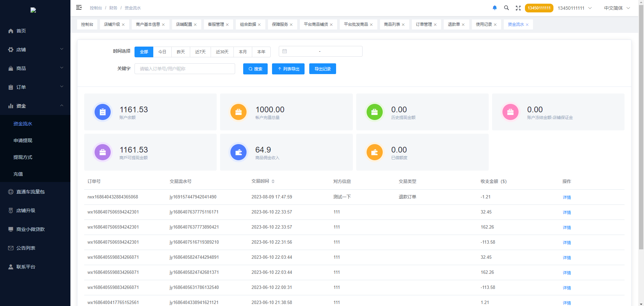Viewport: 644px width, 306px height.
Task: Select the 本月 time filter
Action: [x=243, y=52]
